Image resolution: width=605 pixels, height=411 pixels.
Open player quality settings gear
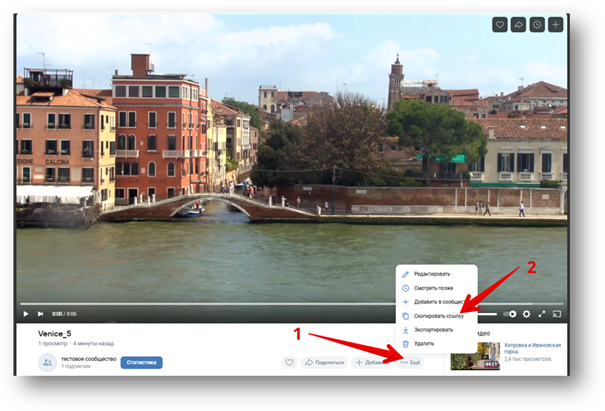point(526,314)
